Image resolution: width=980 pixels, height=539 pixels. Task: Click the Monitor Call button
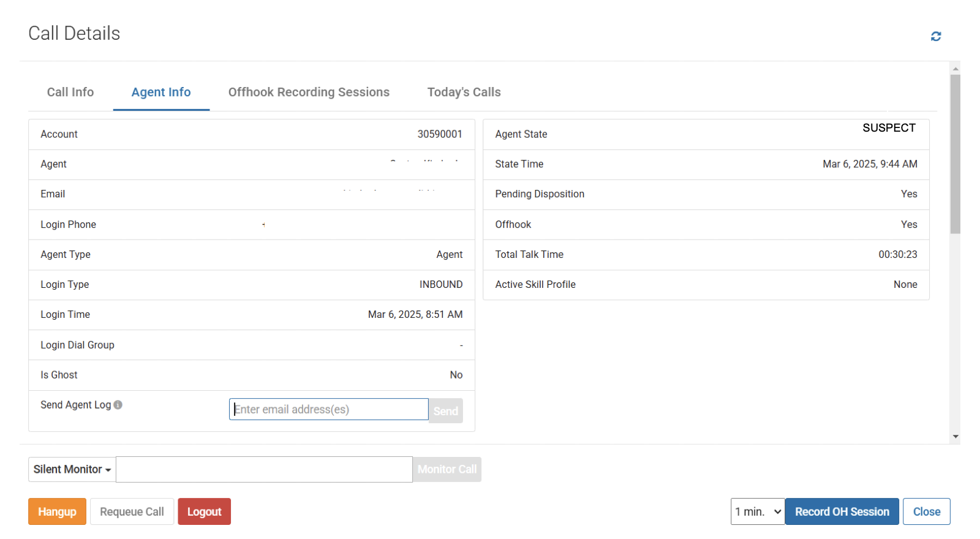pyautogui.click(x=447, y=470)
